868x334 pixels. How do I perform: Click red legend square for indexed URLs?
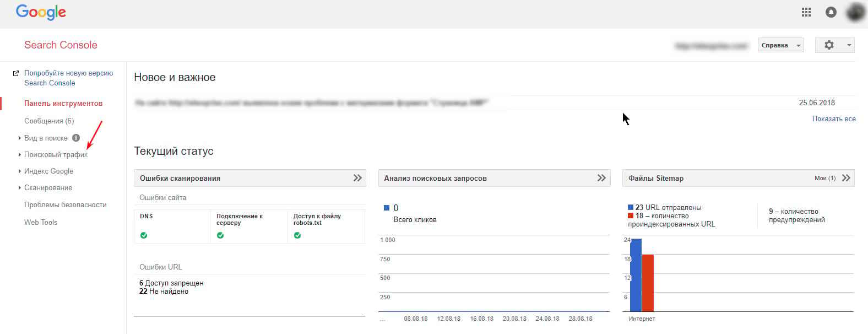tap(631, 216)
